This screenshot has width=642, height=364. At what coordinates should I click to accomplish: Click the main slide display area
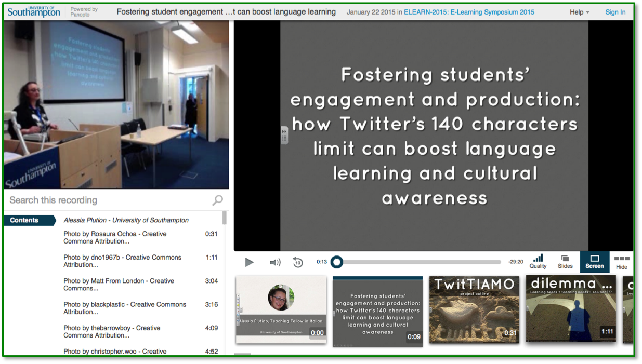click(434, 136)
